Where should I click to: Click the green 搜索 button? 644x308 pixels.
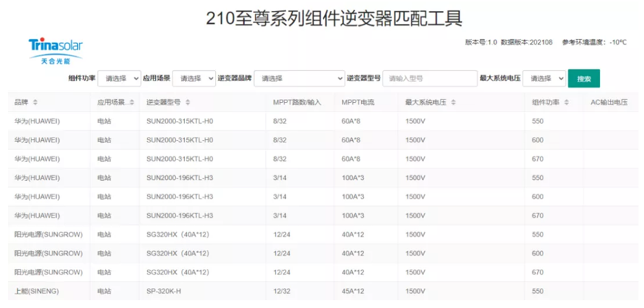click(x=584, y=79)
